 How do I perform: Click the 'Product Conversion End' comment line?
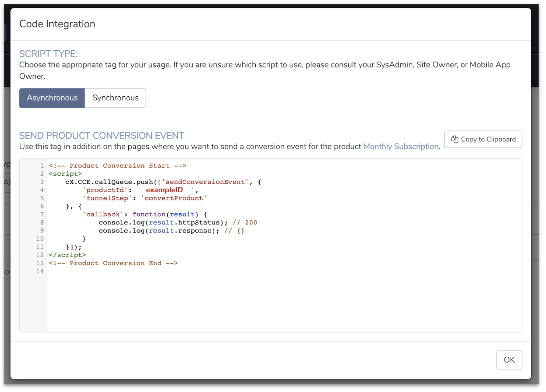click(x=113, y=263)
